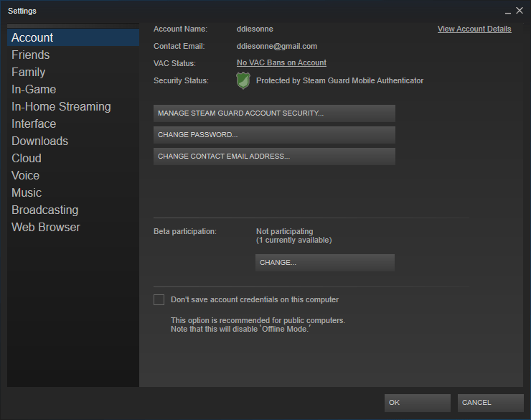Open Voice settings
Screen dimensions: 531x420
coord(26,175)
